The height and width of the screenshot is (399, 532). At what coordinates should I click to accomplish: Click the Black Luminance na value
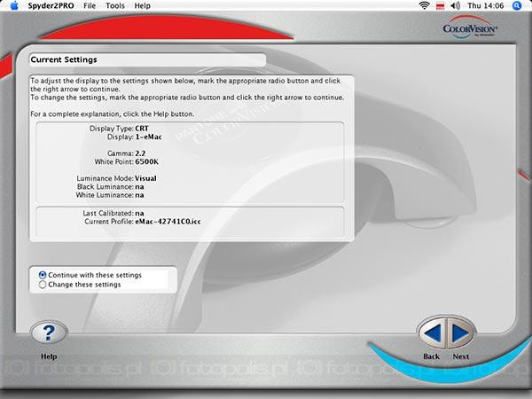pyautogui.click(x=139, y=187)
